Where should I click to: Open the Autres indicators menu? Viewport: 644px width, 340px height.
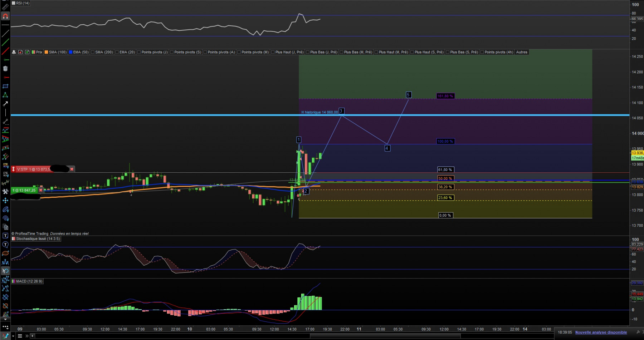pyautogui.click(x=522, y=52)
